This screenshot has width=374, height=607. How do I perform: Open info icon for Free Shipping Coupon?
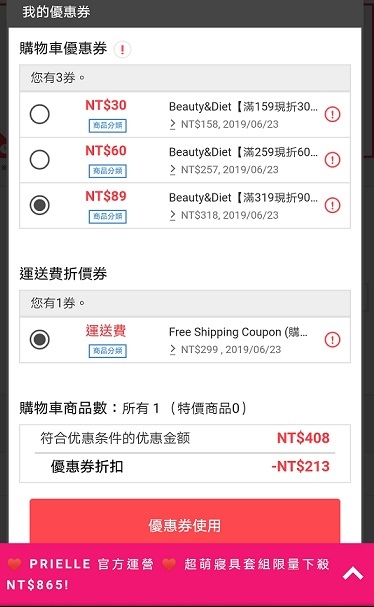332,340
